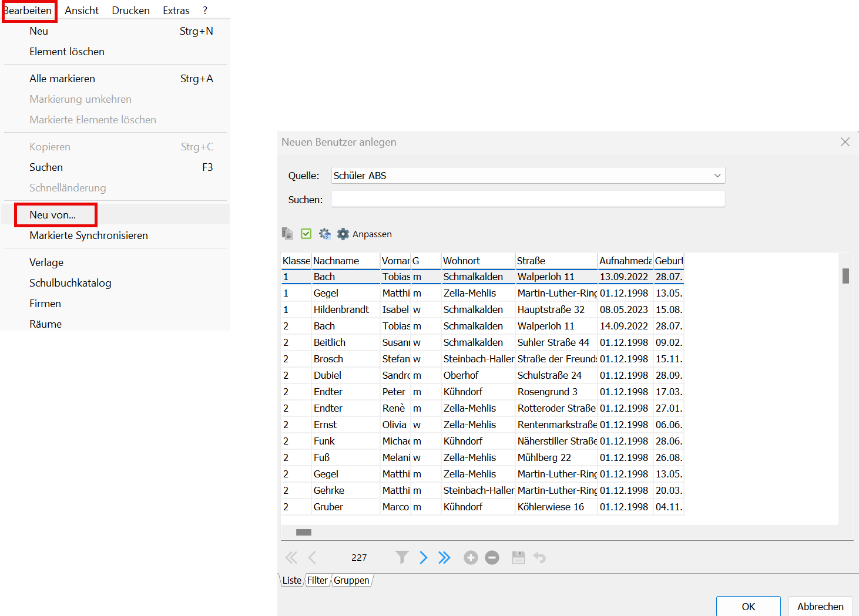Open the Bearbeiten menu
The width and height of the screenshot is (859, 616).
(x=28, y=11)
